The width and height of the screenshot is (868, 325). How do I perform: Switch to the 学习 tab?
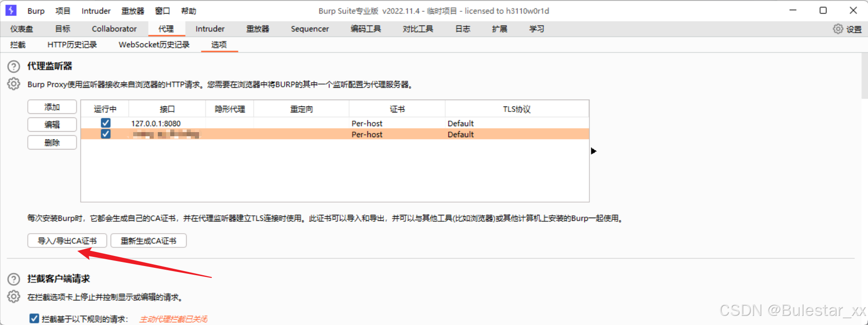(537, 29)
